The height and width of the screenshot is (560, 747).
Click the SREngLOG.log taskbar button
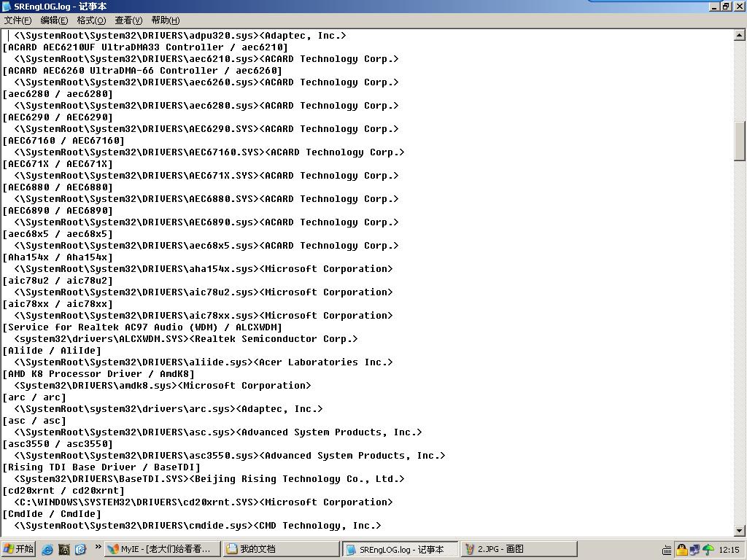point(400,549)
